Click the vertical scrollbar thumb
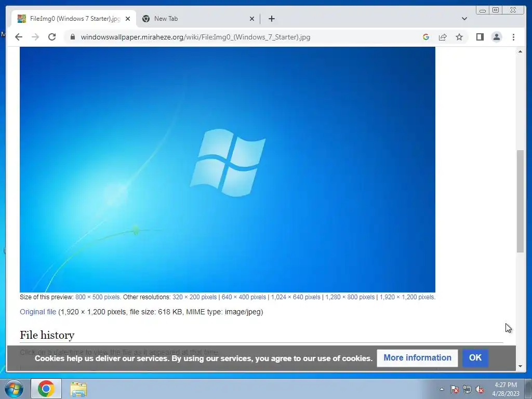 521,201
